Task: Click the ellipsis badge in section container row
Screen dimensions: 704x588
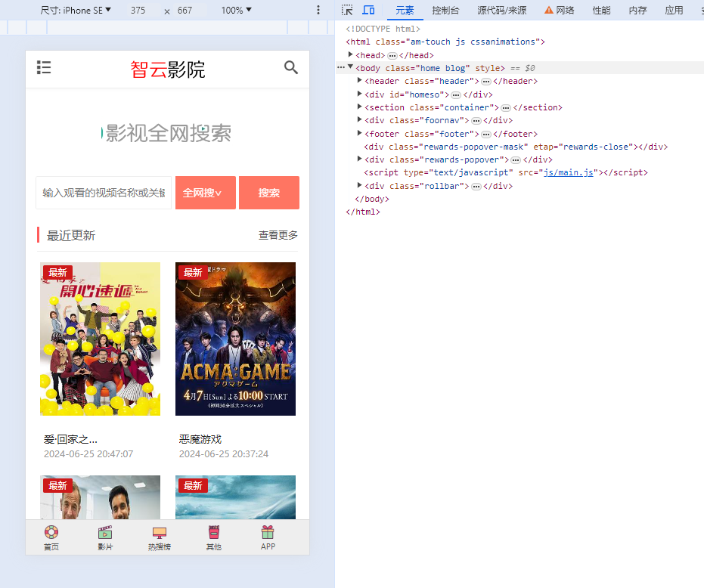Action: coord(506,108)
